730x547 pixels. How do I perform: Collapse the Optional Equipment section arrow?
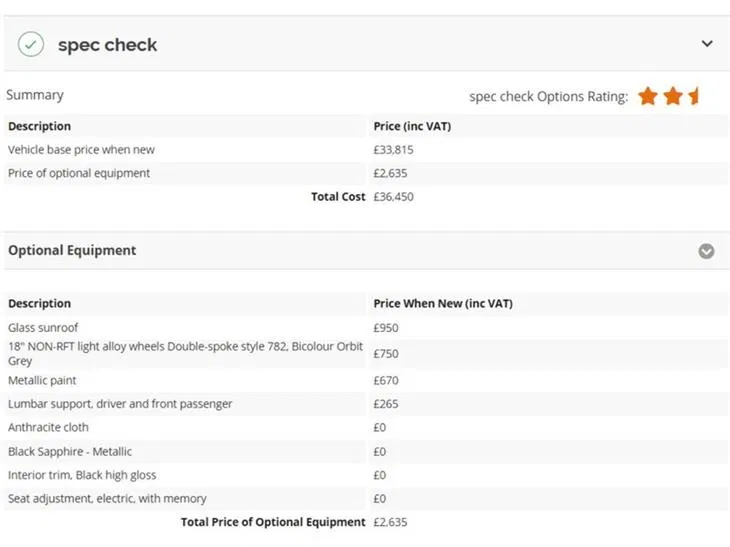706,251
